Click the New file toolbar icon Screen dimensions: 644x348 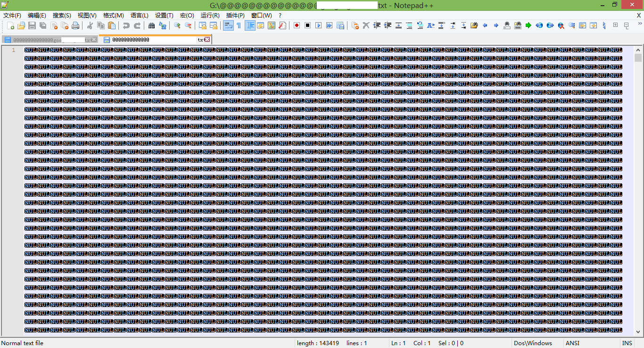10,25
